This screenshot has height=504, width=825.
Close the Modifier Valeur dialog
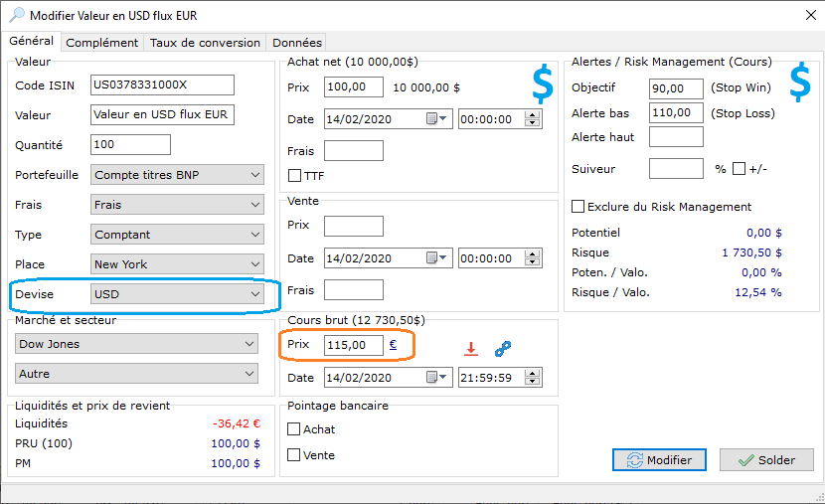pos(811,15)
